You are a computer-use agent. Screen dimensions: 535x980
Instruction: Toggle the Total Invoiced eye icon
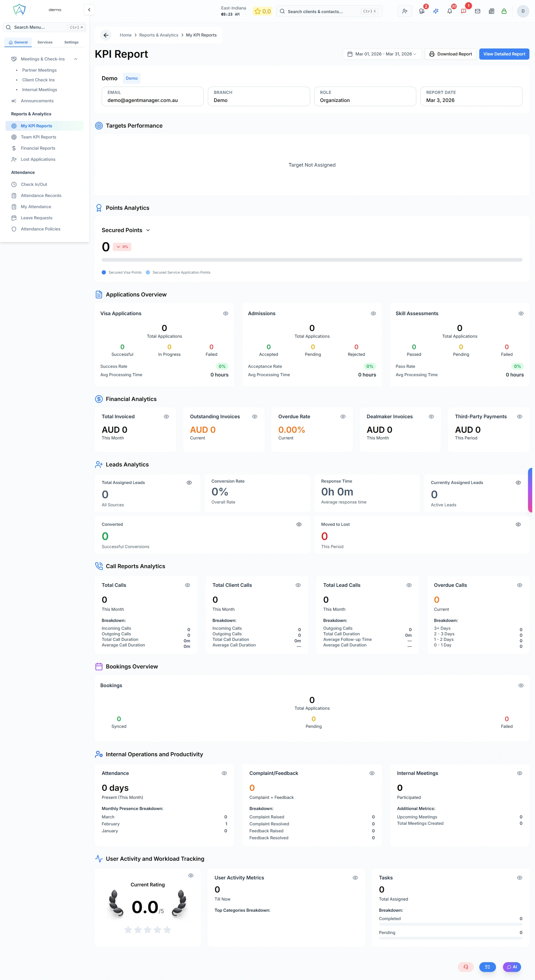[166, 417]
